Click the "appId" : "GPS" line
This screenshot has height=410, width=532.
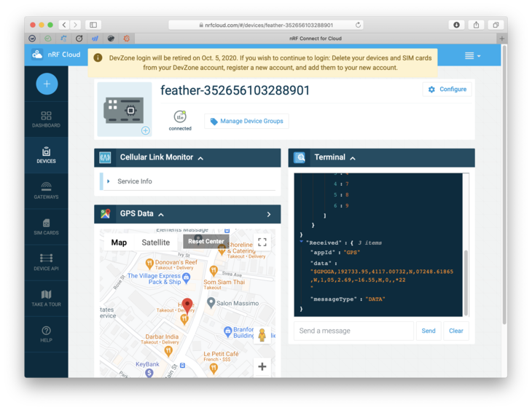tap(335, 252)
